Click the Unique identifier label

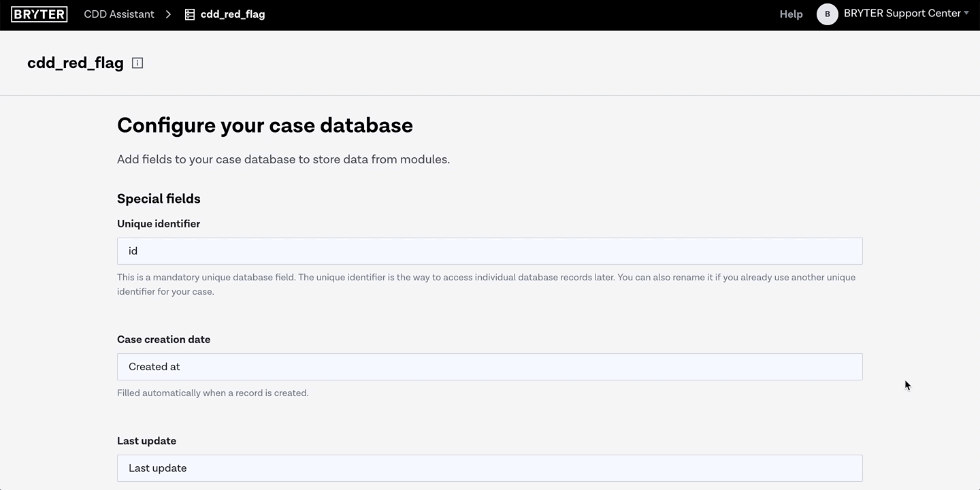(x=159, y=224)
